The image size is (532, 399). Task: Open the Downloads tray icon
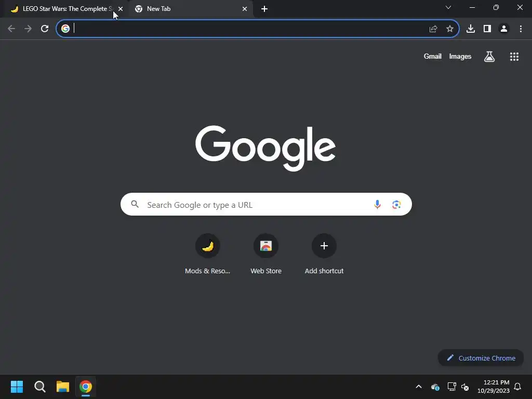(x=471, y=29)
